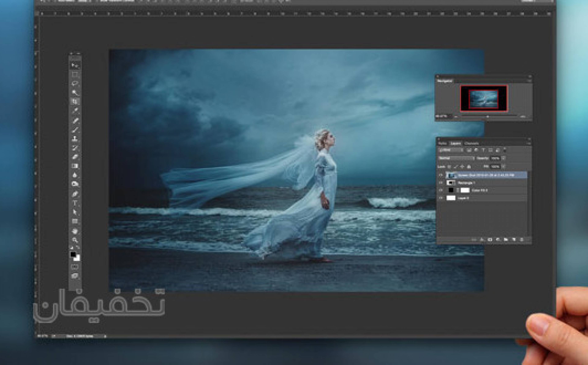
Task: Switch to the Layers tab
Action: [x=456, y=143]
